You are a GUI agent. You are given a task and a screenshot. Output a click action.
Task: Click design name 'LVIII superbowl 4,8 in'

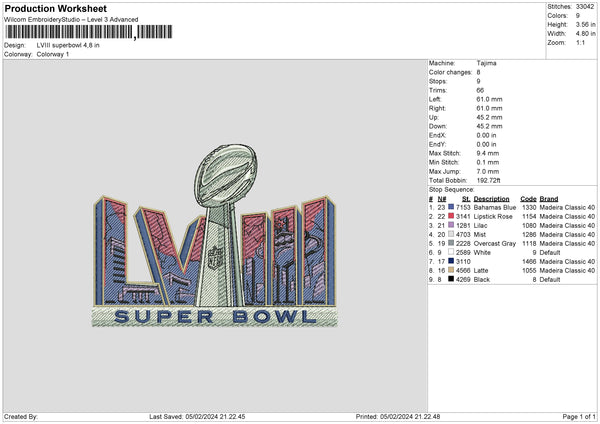[68, 45]
